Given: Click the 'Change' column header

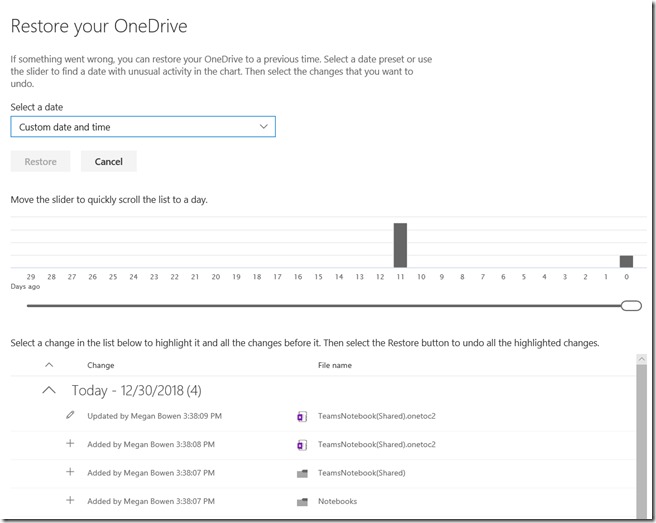Looking at the screenshot, I should point(101,365).
